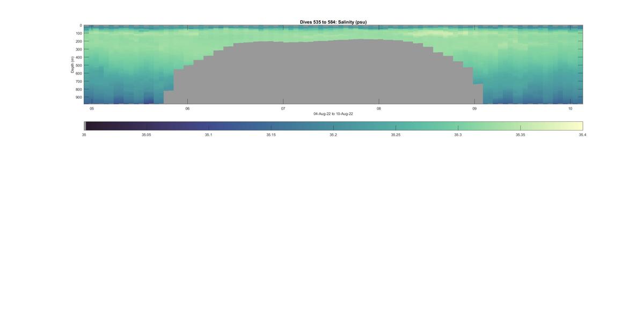The image size is (644, 334).
Task: Click the 'Depth (m)' y-axis label
Action: pos(72,64)
